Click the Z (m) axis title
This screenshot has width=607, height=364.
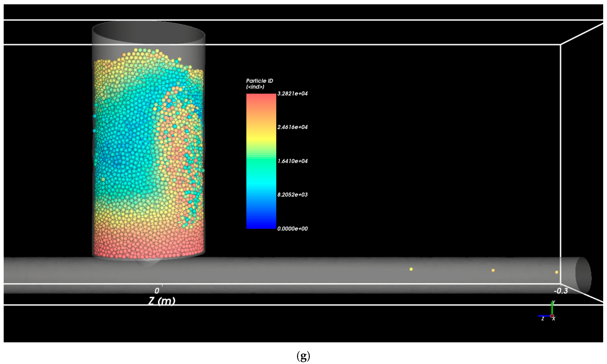pos(162,301)
